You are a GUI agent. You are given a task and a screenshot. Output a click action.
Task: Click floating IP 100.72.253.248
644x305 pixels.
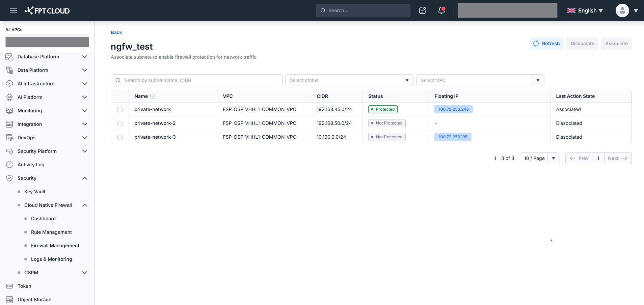click(454, 109)
